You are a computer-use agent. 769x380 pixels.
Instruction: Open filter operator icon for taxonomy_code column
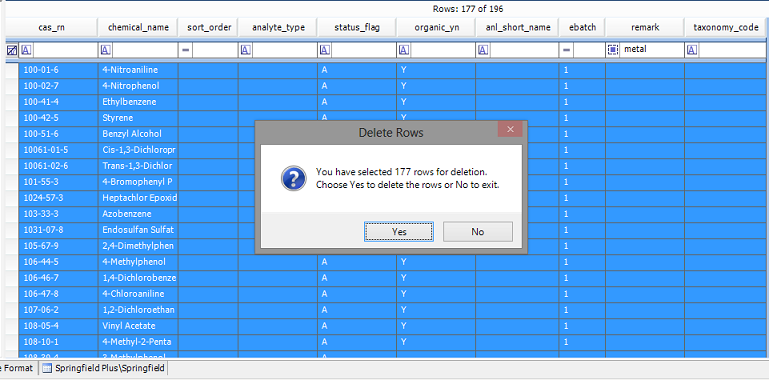692,50
